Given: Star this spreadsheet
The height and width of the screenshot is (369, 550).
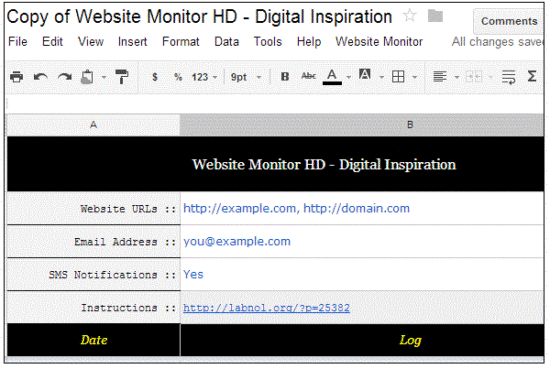Looking at the screenshot, I should pos(410,15).
